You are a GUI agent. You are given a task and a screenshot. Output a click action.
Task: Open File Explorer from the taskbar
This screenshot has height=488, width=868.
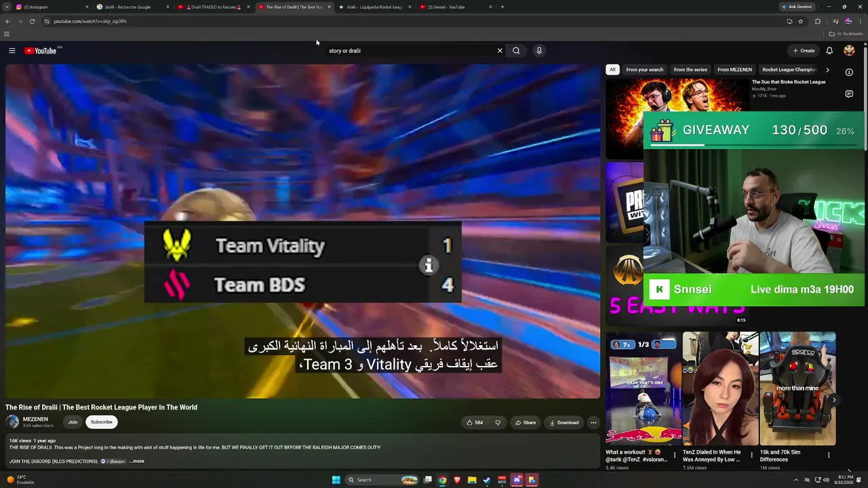coord(472,480)
